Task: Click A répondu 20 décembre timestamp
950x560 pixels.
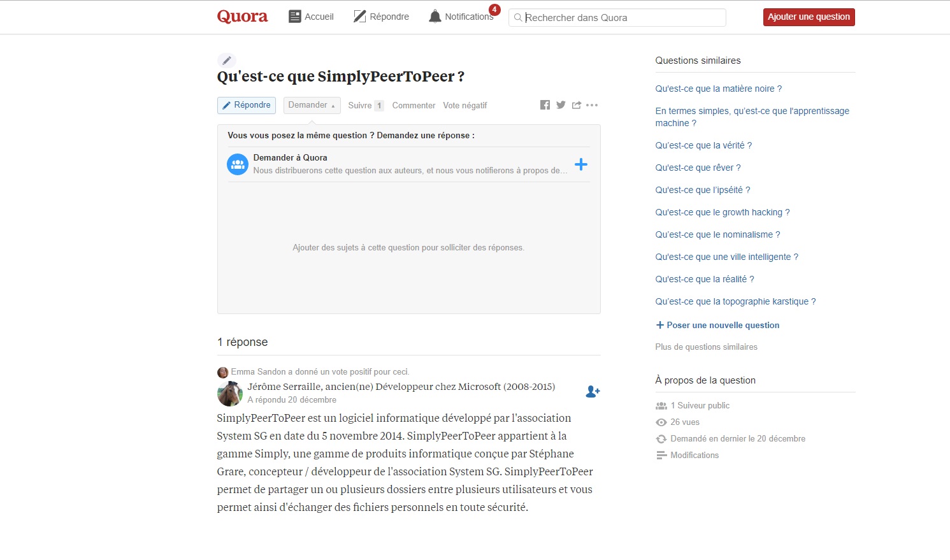Action: pyautogui.click(x=292, y=400)
